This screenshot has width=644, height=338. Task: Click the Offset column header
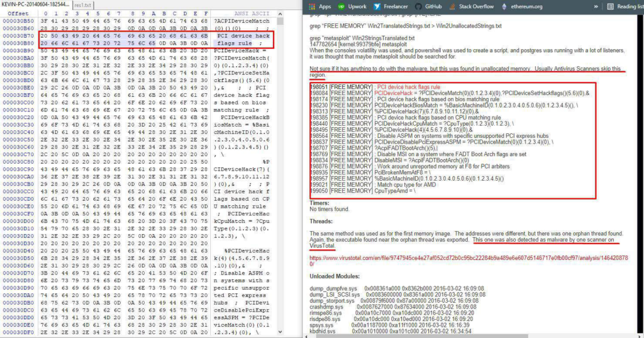point(18,14)
